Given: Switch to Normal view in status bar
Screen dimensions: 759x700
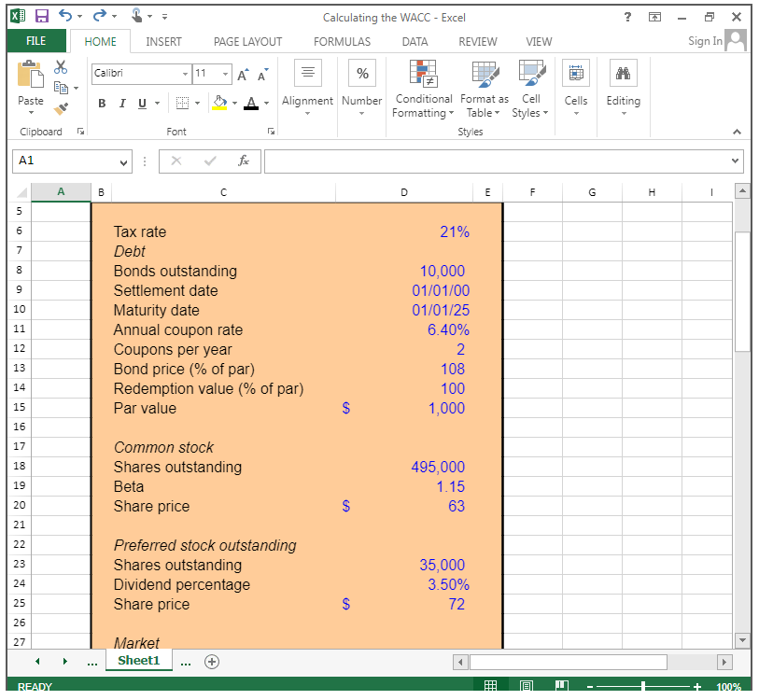Looking at the screenshot, I should (490, 685).
